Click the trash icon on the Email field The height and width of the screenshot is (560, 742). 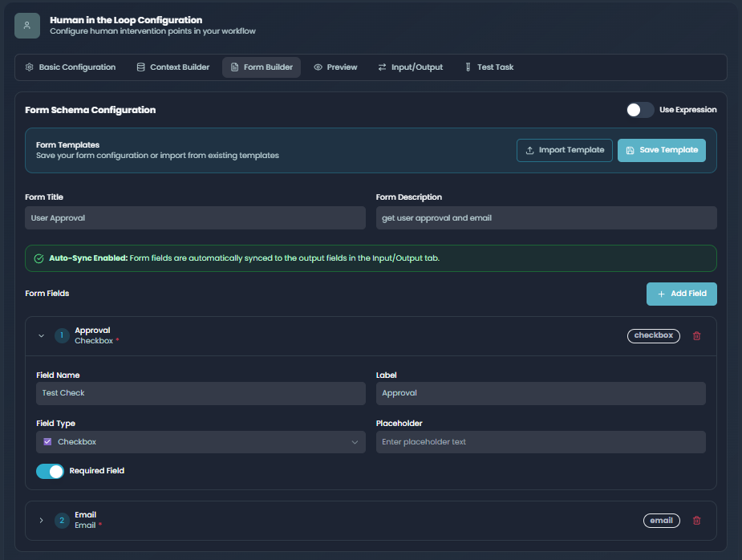point(696,521)
